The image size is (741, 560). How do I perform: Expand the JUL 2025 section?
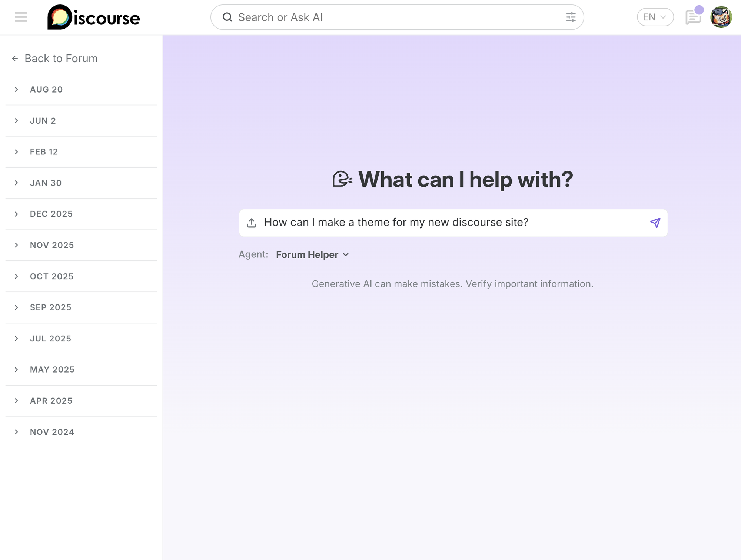(81, 339)
